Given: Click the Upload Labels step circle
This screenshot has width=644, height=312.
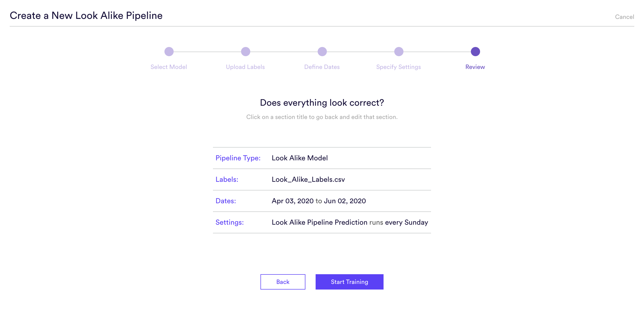Looking at the screenshot, I should tap(245, 52).
